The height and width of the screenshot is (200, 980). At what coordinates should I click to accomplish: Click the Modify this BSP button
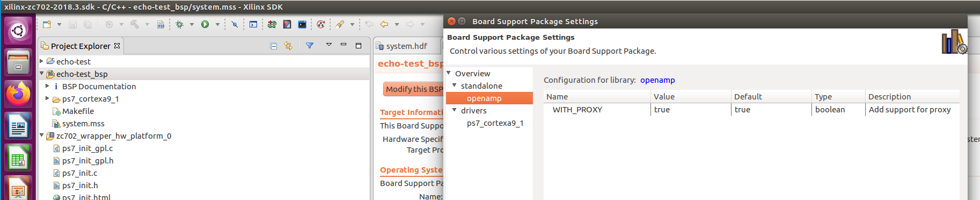click(x=413, y=89)
